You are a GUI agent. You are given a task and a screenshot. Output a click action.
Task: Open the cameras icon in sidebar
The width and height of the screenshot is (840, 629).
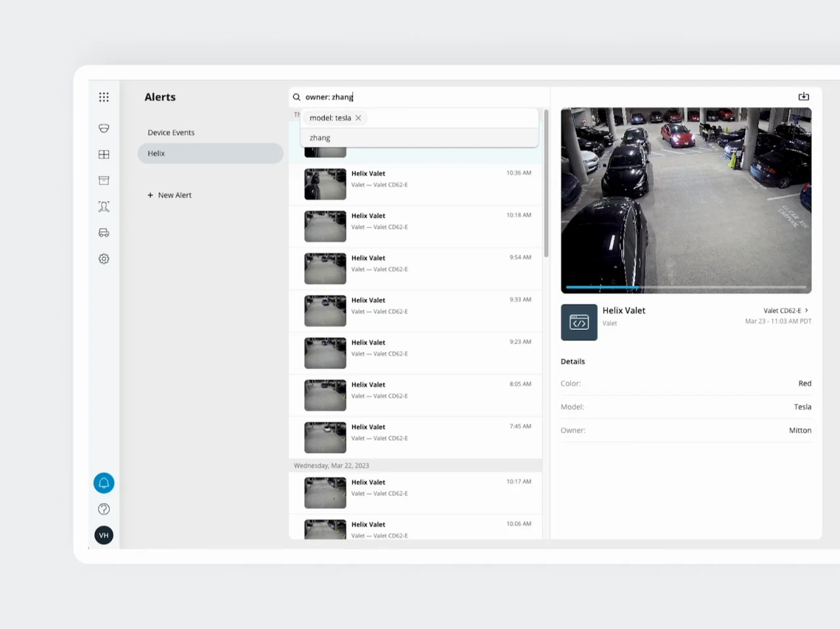104,129
